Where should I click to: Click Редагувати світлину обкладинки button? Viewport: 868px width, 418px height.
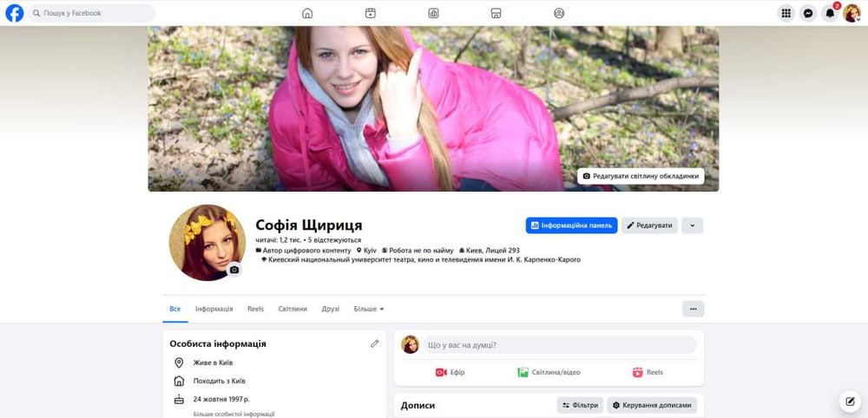pos(641,176)
